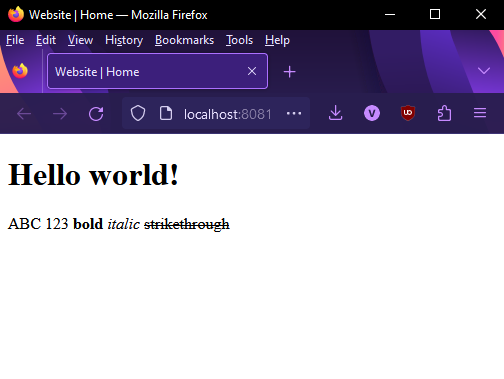This screenshot has width=504, height=379.
Task: Close the Website | Home tab
Action: point(252,71)
